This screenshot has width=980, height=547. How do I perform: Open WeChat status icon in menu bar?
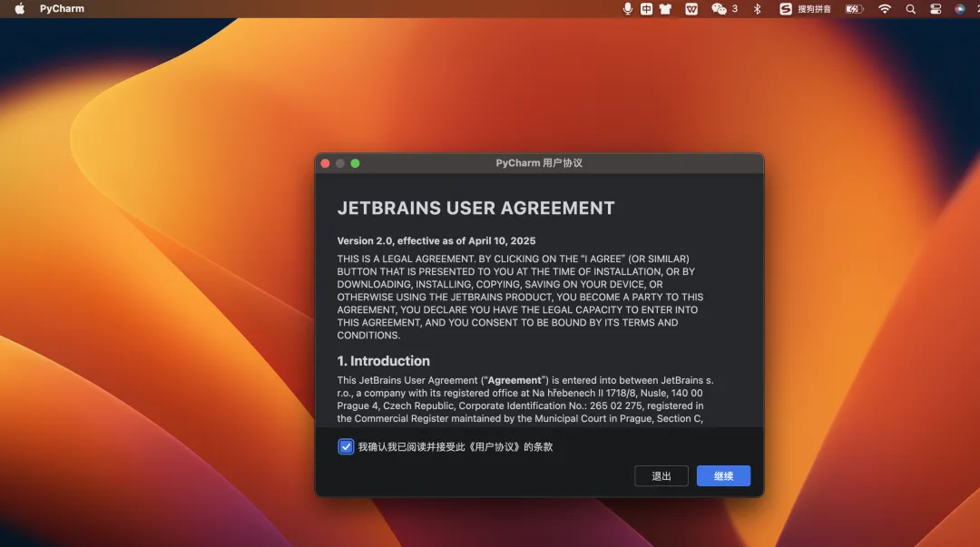pos(720,9)
